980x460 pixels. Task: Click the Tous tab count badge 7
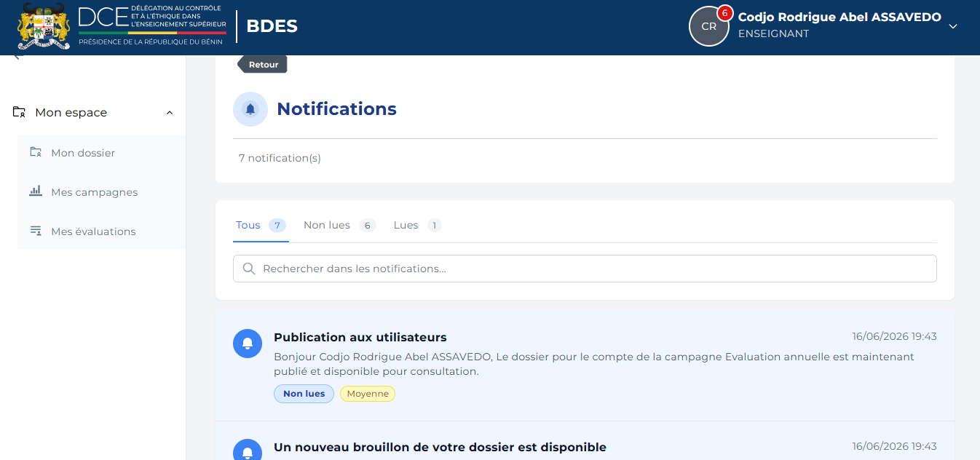277,226
